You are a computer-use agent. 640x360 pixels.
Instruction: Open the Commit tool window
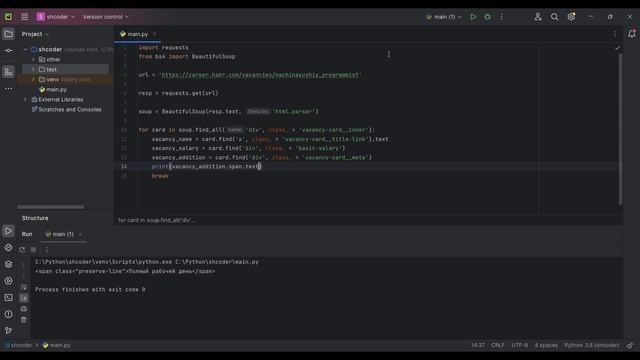pos(8,51)
